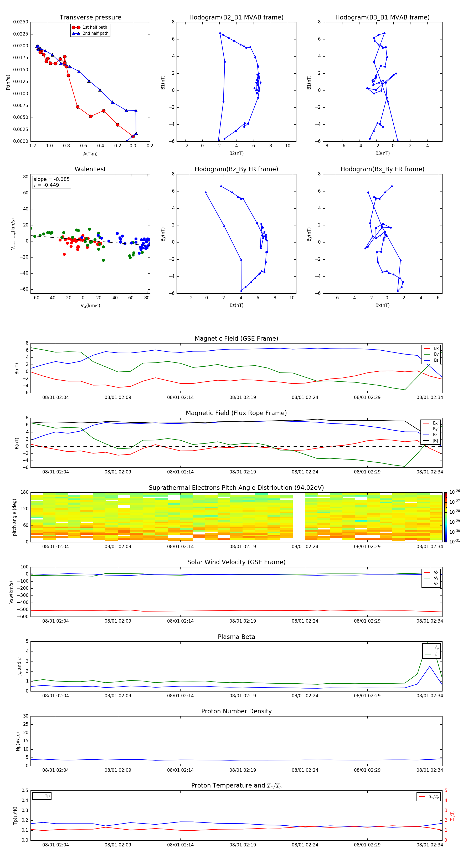Viewport: 473px width, 868px height.
Task: Select the blue "Bz" legend entry in GSE plot
Action: [x=431, y=361]
